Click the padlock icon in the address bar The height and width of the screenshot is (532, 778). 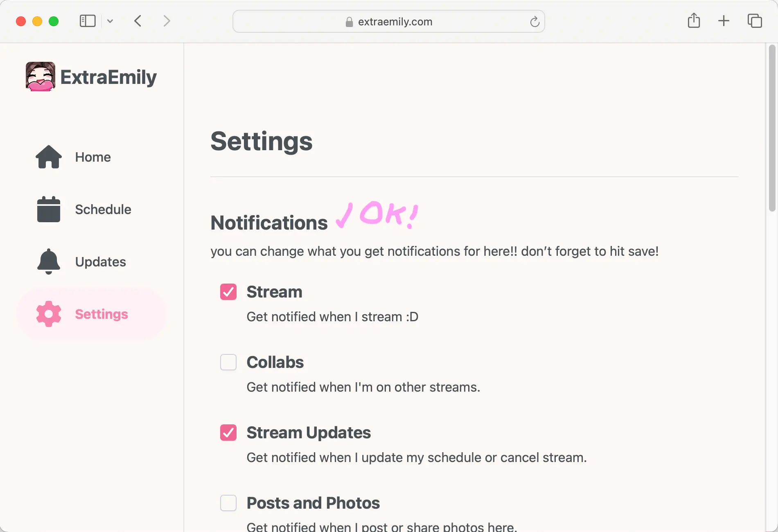tap(349, 22)
